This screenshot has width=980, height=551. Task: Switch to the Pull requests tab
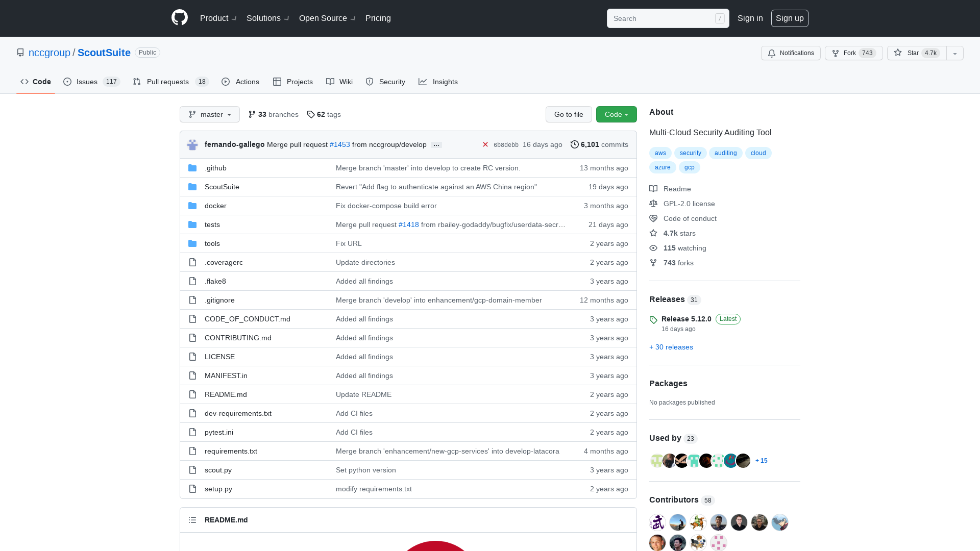click(171, 82)
